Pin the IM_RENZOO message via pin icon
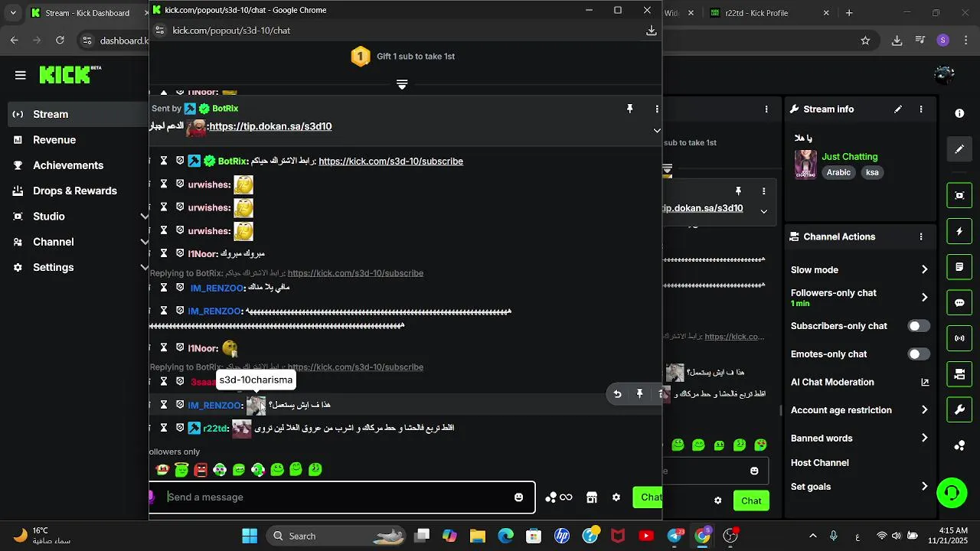 (639, 394)
